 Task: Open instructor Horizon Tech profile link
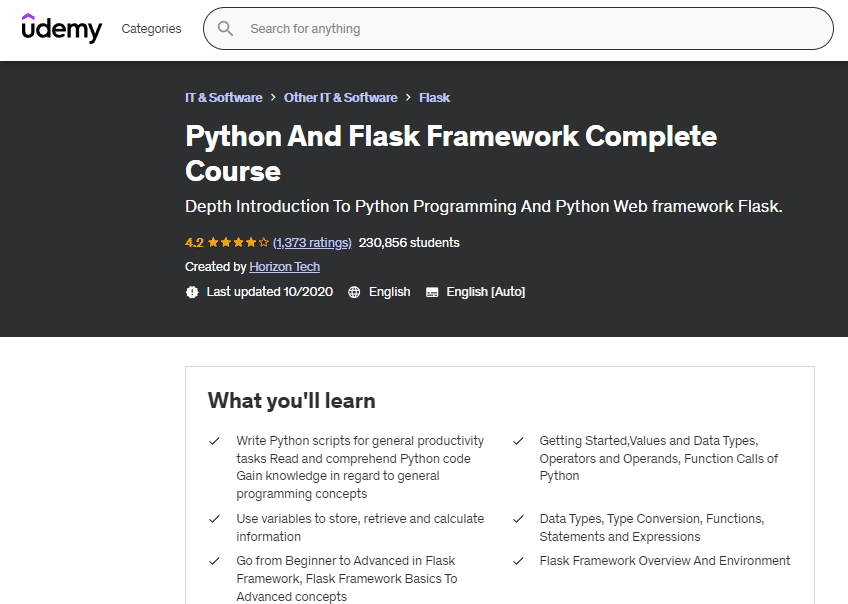pyautogui.click(x=284, y=267)
